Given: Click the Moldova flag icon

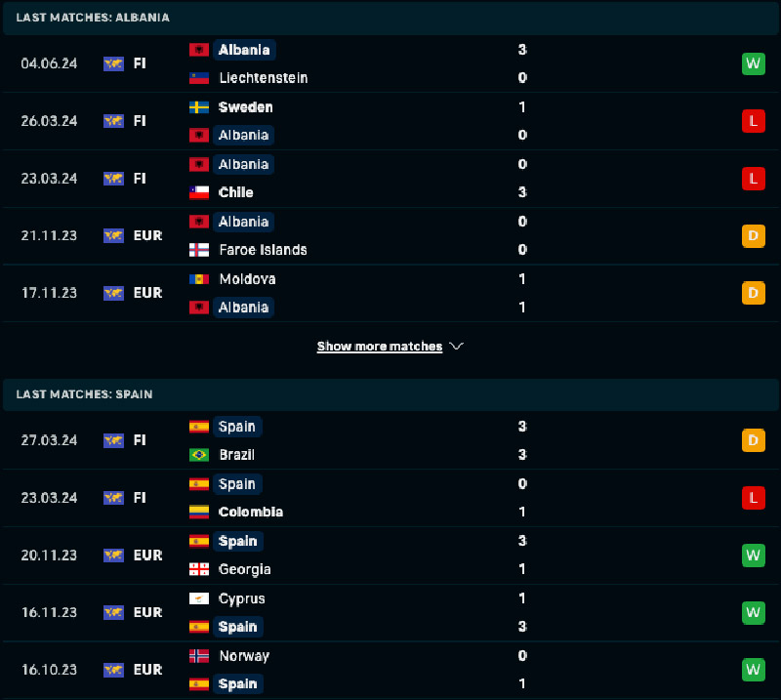Looking at the screenshot, I should 199,279.
